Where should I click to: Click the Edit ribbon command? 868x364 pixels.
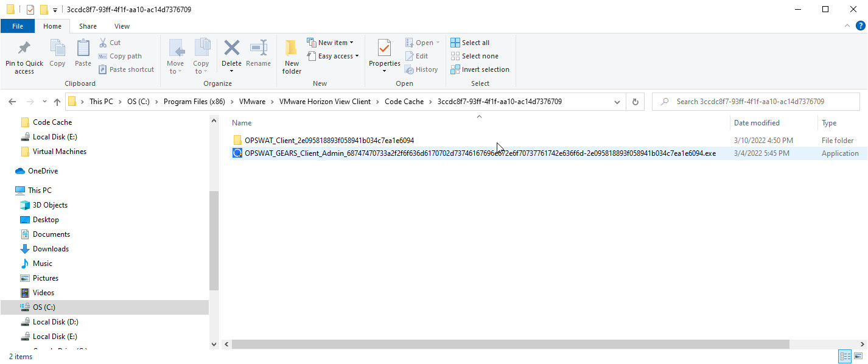[x=417, y=56]
